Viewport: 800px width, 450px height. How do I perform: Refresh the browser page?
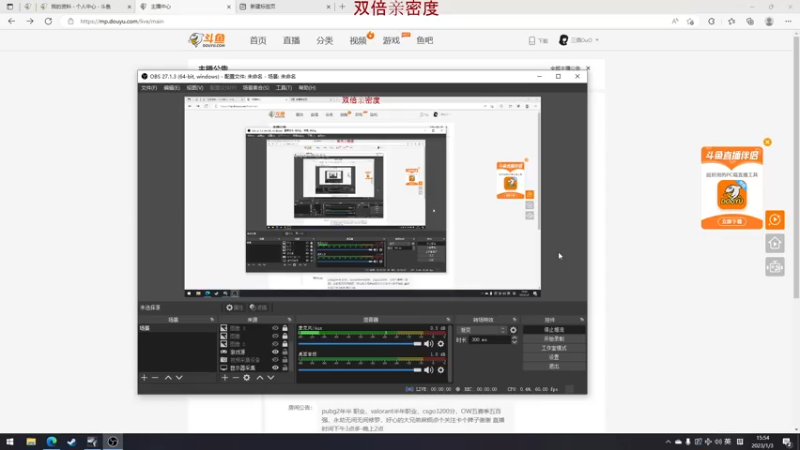48,21
